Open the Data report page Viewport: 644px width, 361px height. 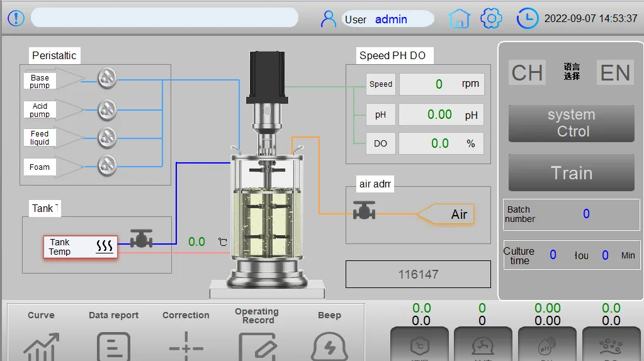(x=113, y=343)
